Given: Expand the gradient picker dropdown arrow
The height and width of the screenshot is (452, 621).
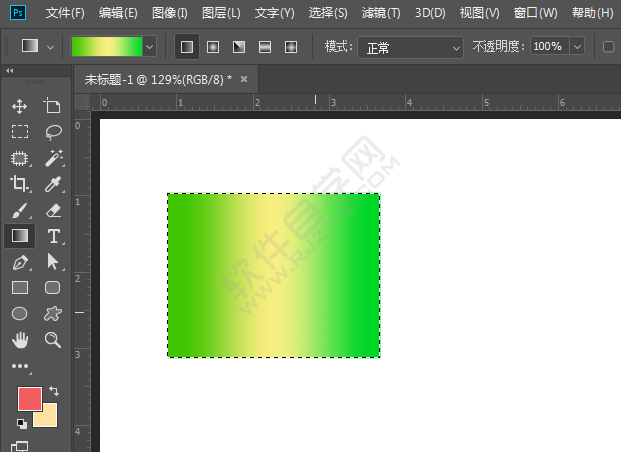Looking at the screenshot, I should (x=149, y=47).
